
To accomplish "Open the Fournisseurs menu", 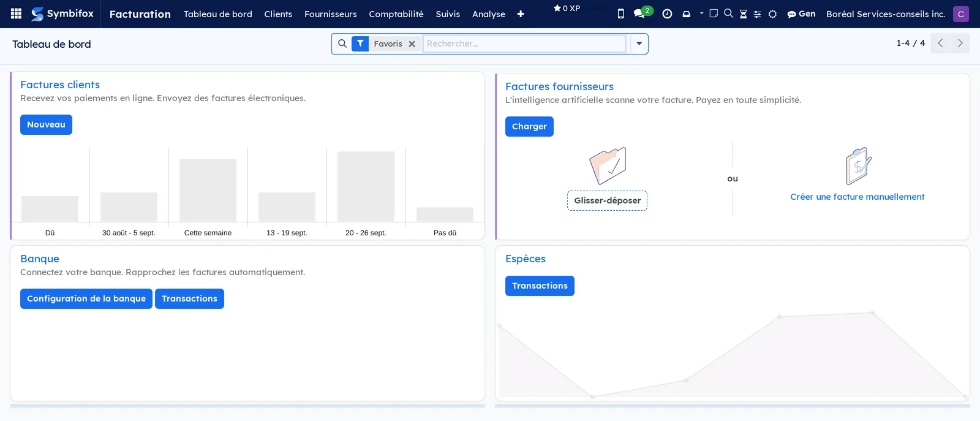I will tap(331, 14).
